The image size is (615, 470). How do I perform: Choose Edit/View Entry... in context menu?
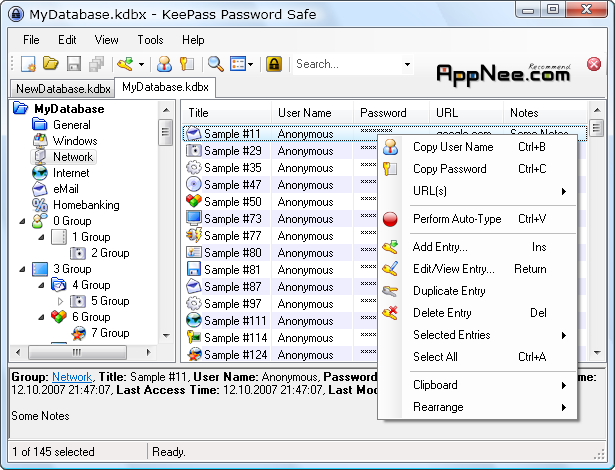click(x=479, y=269)
